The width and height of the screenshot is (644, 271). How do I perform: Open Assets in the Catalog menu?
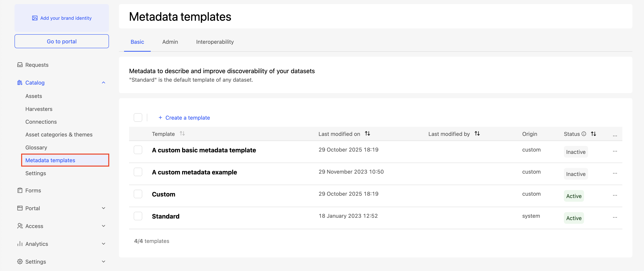coord(33,96)
